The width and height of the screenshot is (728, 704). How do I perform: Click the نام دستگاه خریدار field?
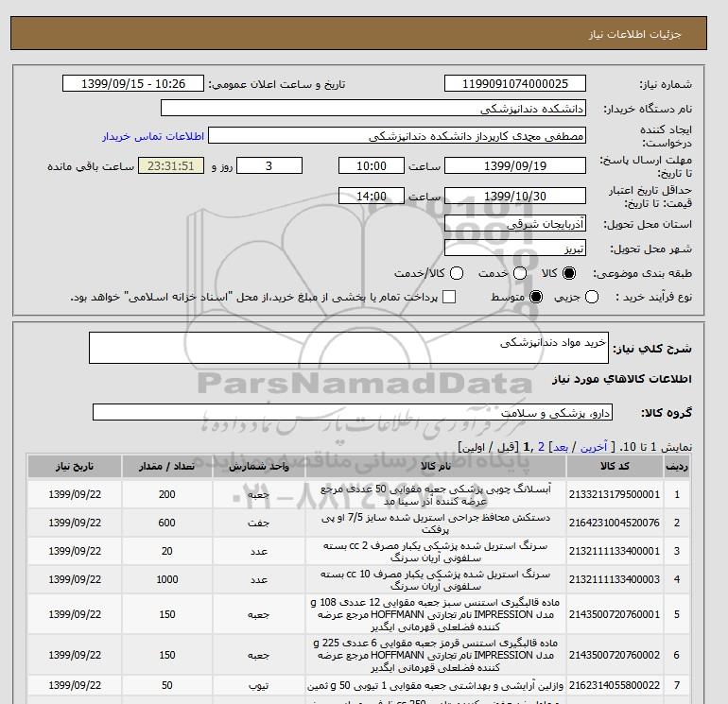click(x=373, y=108)
